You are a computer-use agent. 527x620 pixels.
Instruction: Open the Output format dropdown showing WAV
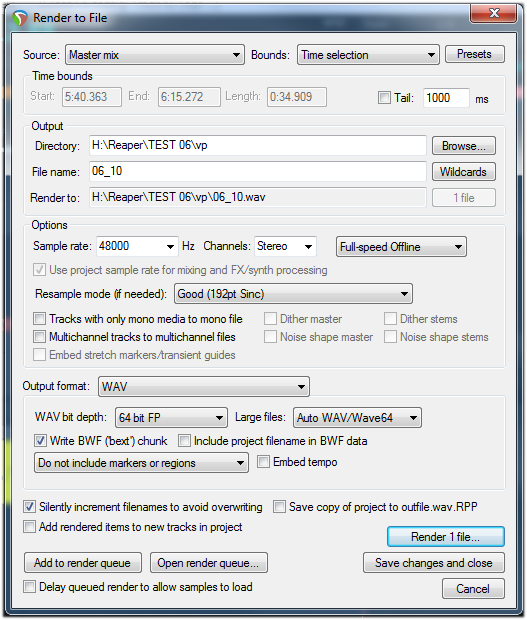click(204, 387)
